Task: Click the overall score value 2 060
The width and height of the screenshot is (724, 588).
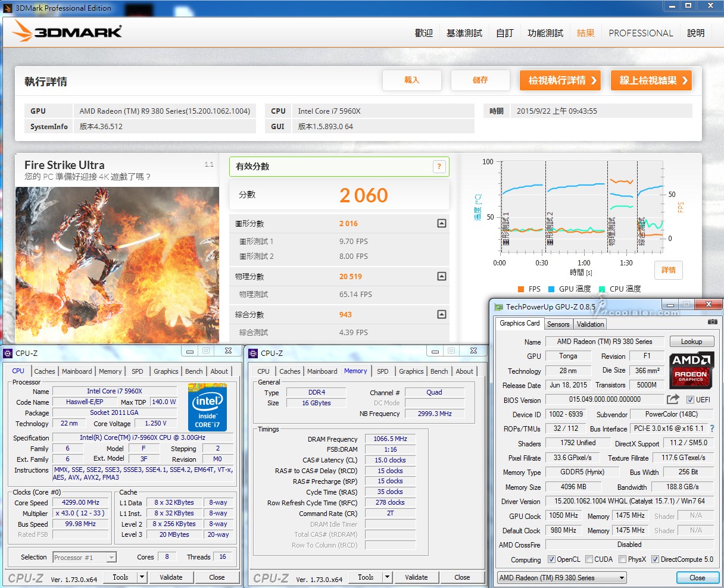Action: point(364,195)
